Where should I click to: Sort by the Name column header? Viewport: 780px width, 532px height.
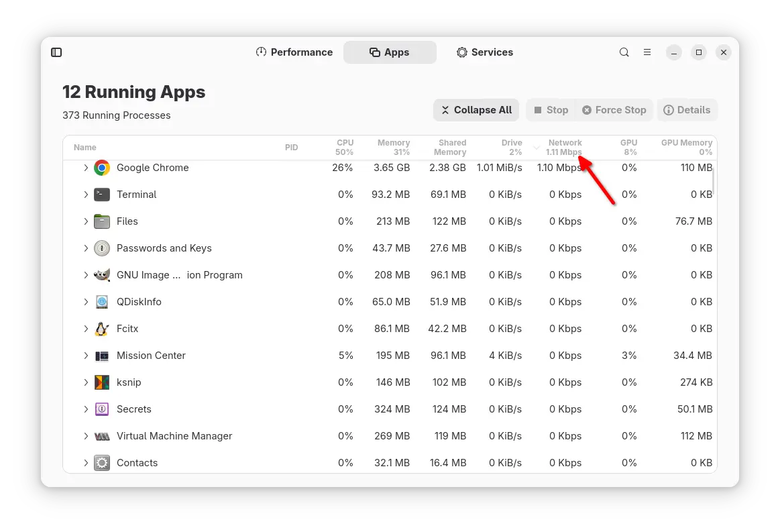tap(85, 148)
